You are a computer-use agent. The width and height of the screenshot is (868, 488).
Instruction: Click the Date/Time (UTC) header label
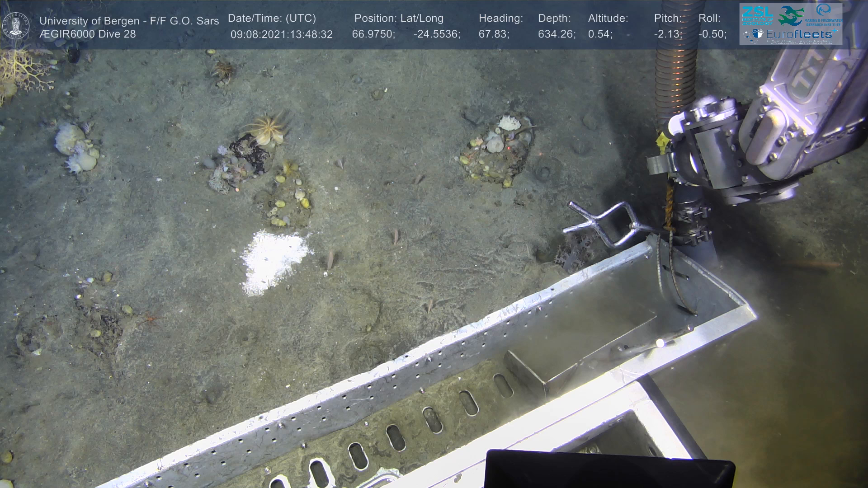pos(272,19)
